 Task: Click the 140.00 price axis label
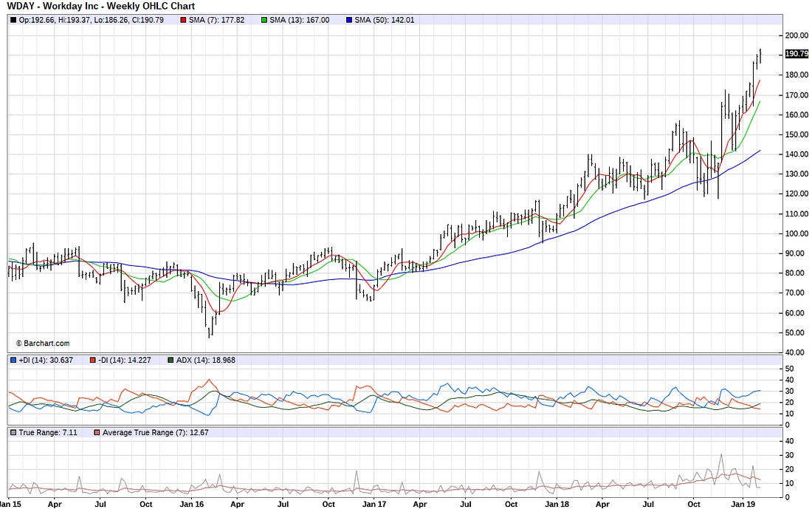[796, 154]
